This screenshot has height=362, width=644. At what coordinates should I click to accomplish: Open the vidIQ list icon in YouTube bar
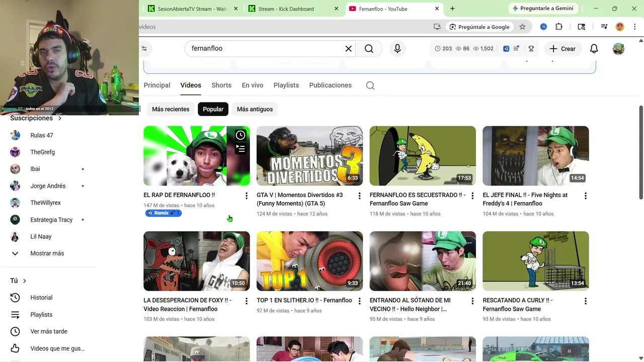[516, 49]
